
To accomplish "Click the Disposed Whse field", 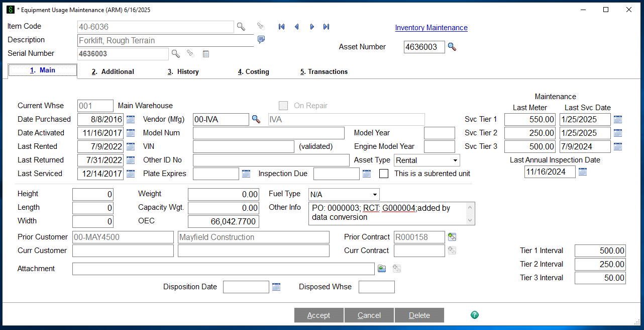I will (377, 287).
